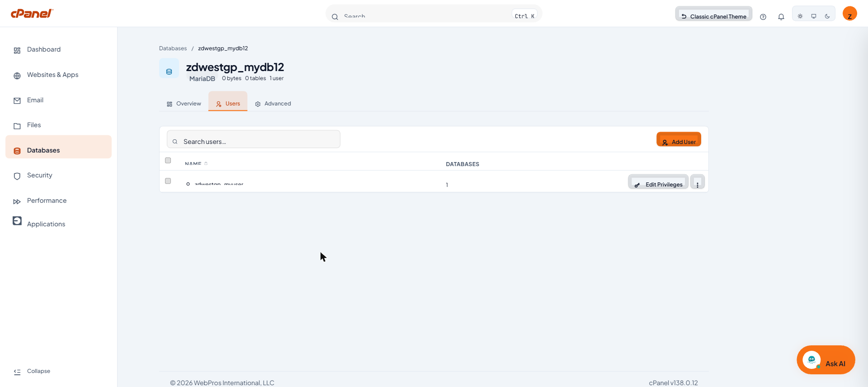
Task: Switch to the Advanced tab
Action: click(273, 102)
